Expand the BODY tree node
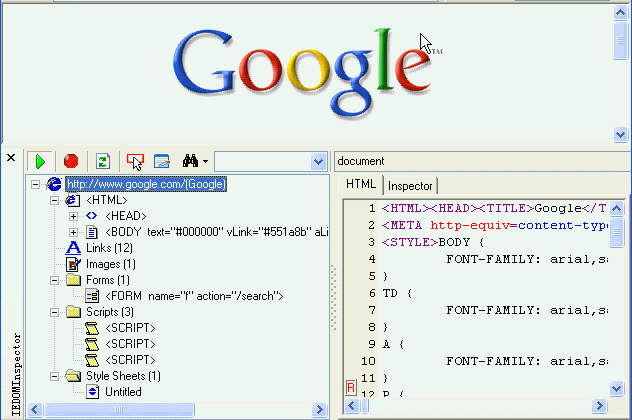 tap(73, 232)
